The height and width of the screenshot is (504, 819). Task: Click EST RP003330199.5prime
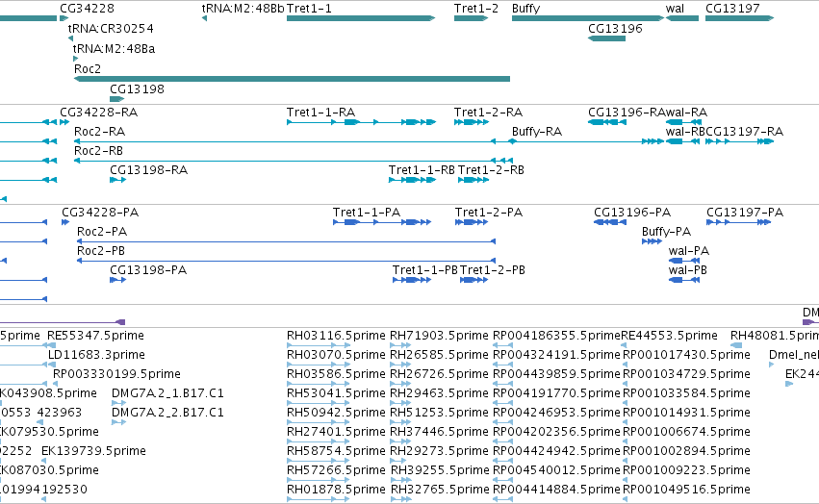point(117,374)
